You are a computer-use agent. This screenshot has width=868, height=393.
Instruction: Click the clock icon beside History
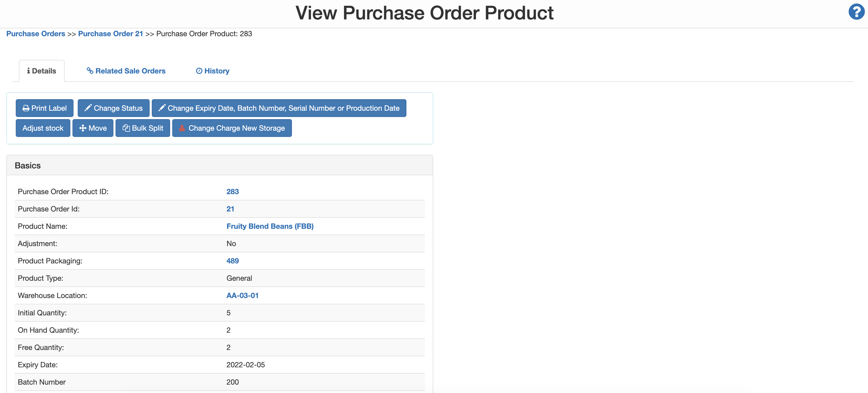pyautogui.click(x=199, y=71)
